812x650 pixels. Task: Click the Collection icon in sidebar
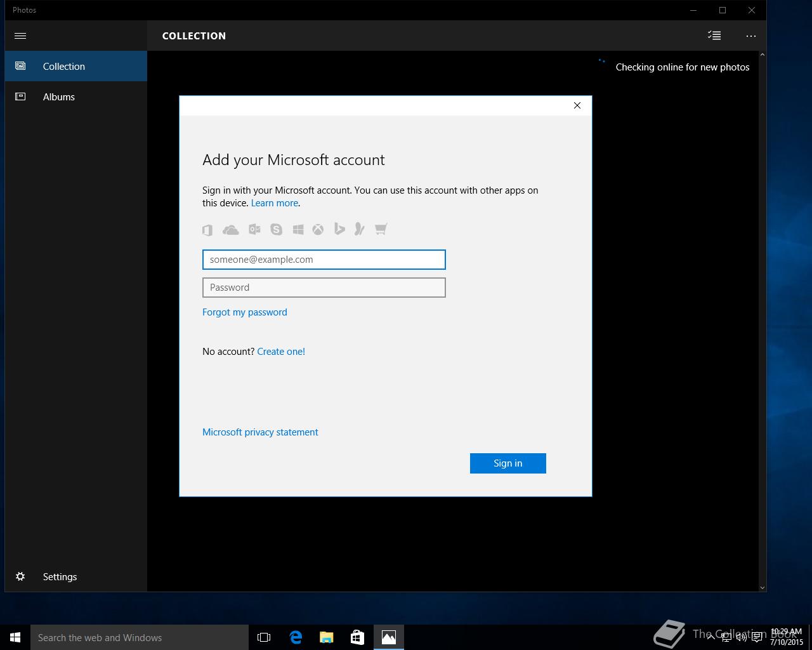tap(20, 66)
